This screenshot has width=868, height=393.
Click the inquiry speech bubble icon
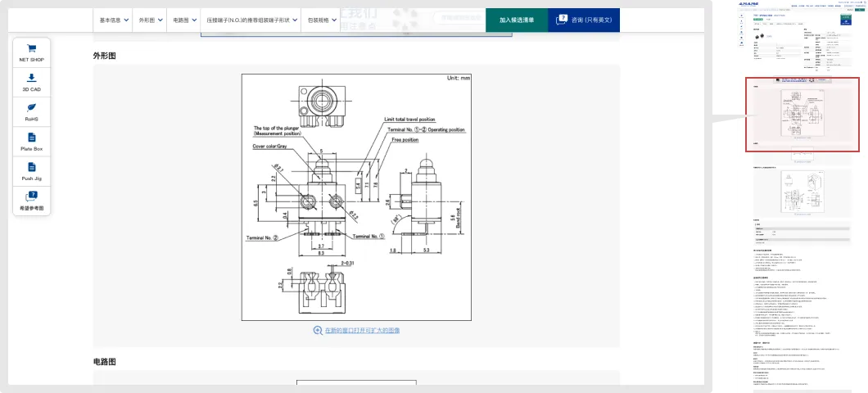tap(563, 20)
